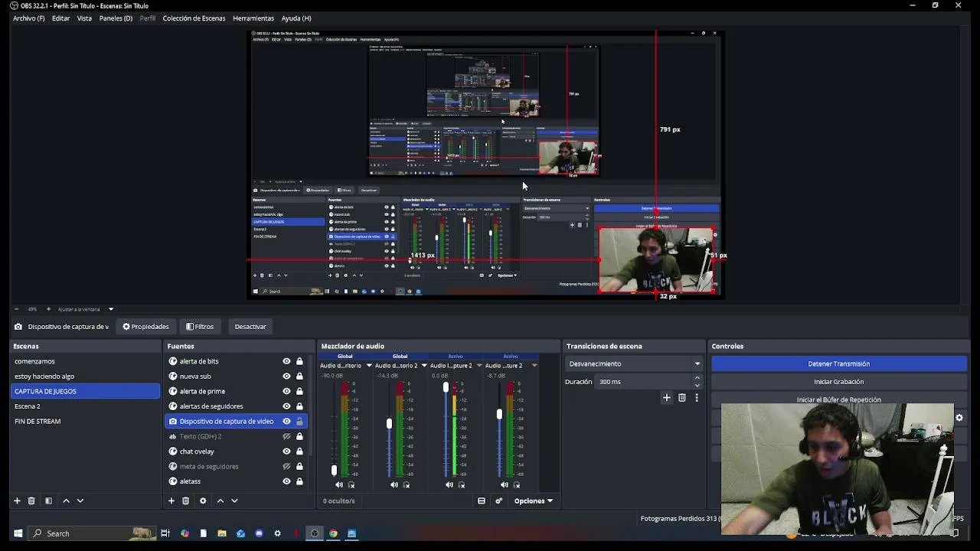Image resolution: width=980 pixels, height=551 pixels.
Task: Open the Archivo (F) menu
Action: [x=29, y=18]
